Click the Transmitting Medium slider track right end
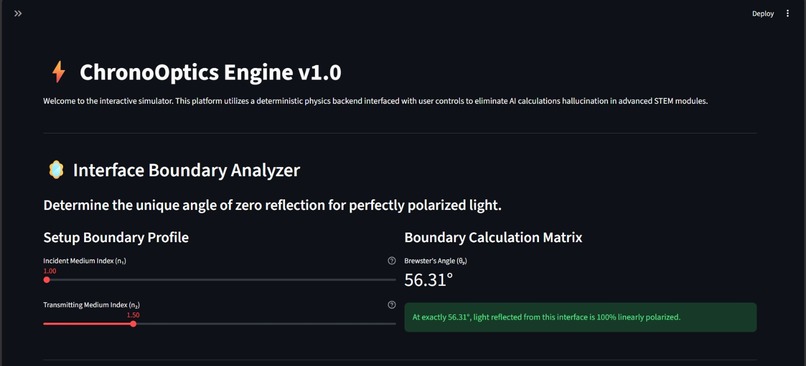 point(395,324)
